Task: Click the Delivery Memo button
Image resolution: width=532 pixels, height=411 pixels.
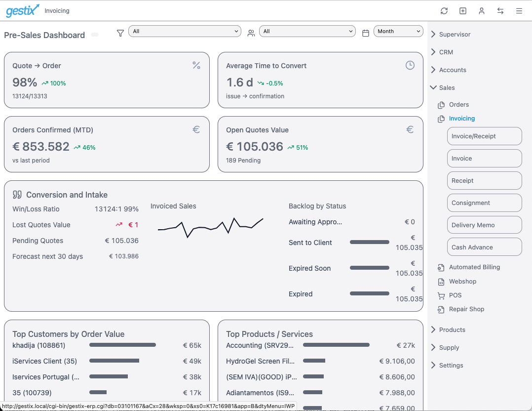Action: pyautogui.click(x=484, y=225)
